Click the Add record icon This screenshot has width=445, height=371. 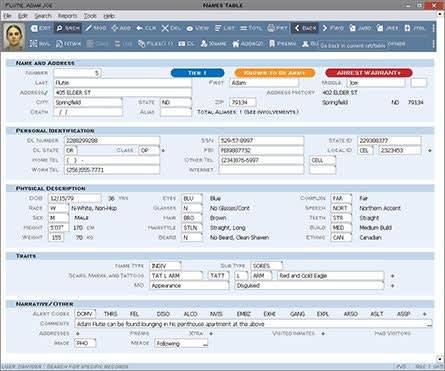tap(121, 28)
